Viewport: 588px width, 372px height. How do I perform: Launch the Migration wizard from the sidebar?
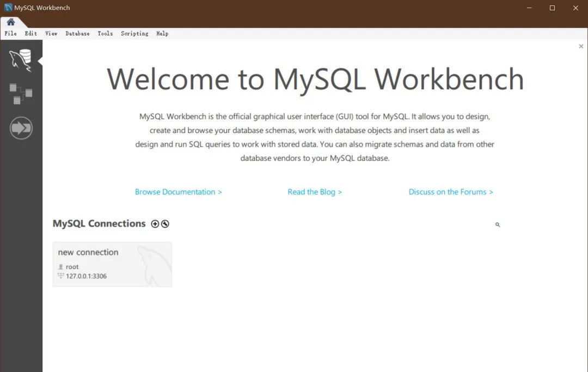point(21,128)
